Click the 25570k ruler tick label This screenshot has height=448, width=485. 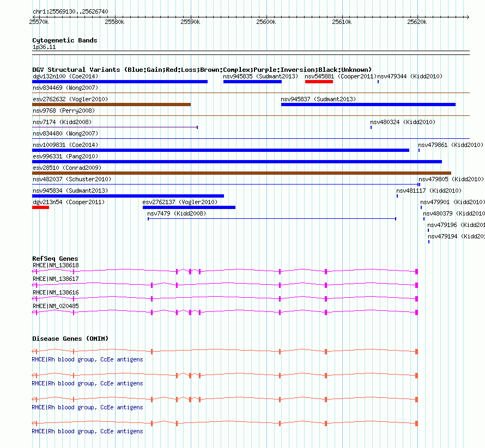click(x=39, y=22)
